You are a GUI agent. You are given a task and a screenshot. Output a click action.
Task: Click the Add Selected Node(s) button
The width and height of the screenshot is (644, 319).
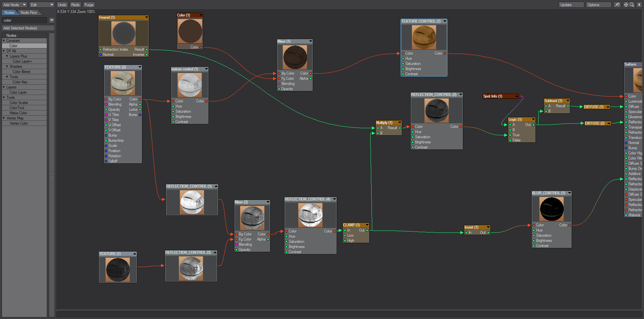pyautogui.click(x=28, y=28)
